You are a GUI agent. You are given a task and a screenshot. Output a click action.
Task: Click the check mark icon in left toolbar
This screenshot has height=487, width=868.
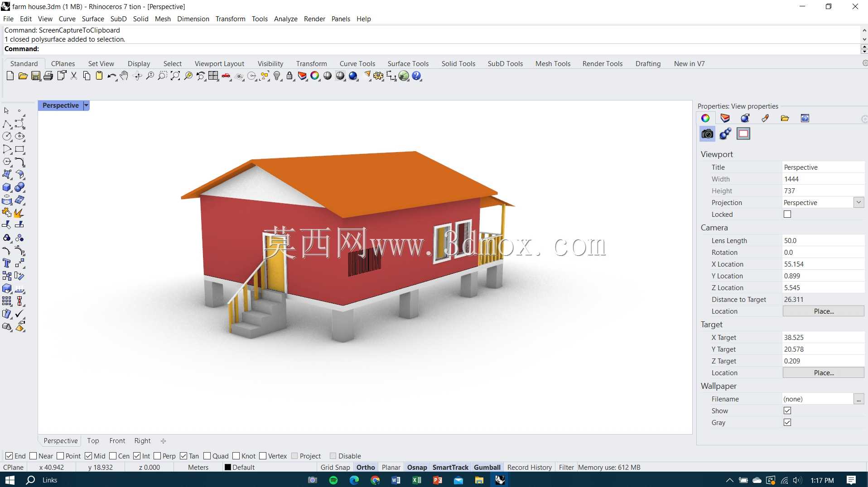tap(20, 314)
